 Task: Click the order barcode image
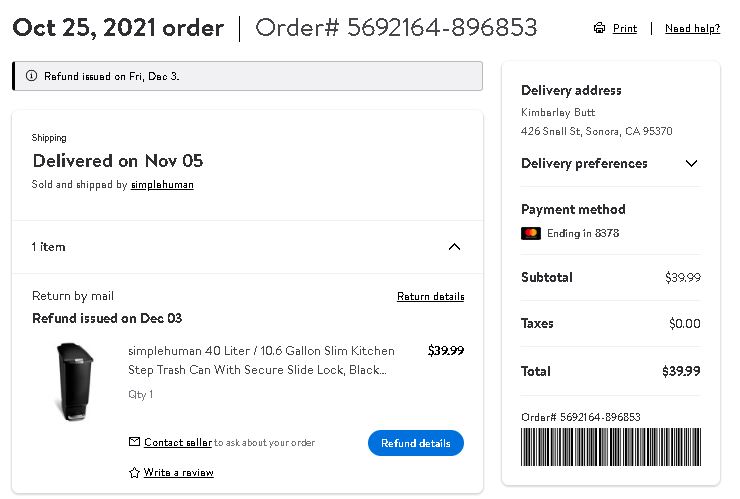coord(611,447)
